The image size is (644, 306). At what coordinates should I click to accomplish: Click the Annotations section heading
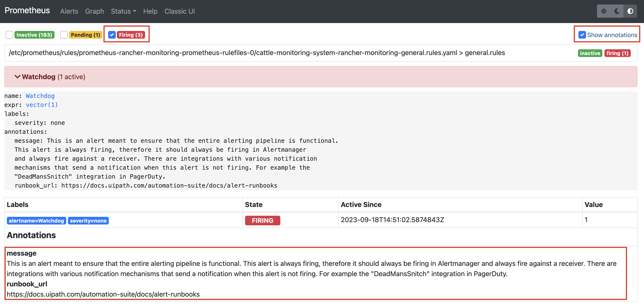point(31,235)
